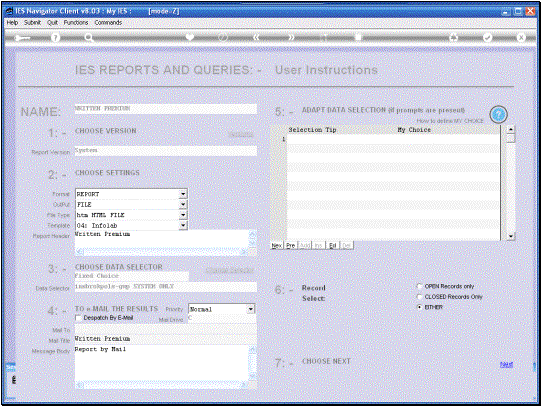Viewport: 541px width, 406px height.
Task: Open the Commands menu
Action: coord(108,22)
